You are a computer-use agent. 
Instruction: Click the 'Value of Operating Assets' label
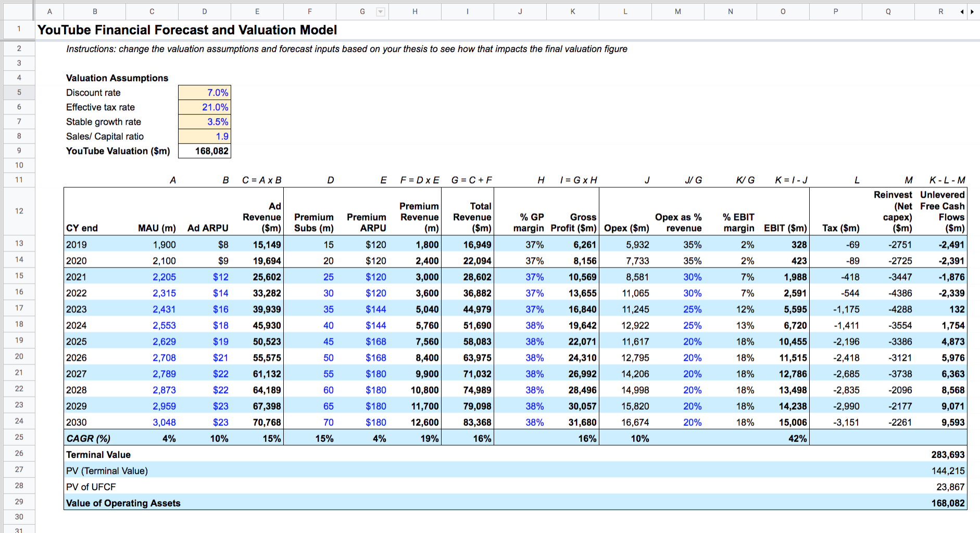coord(123,503)
